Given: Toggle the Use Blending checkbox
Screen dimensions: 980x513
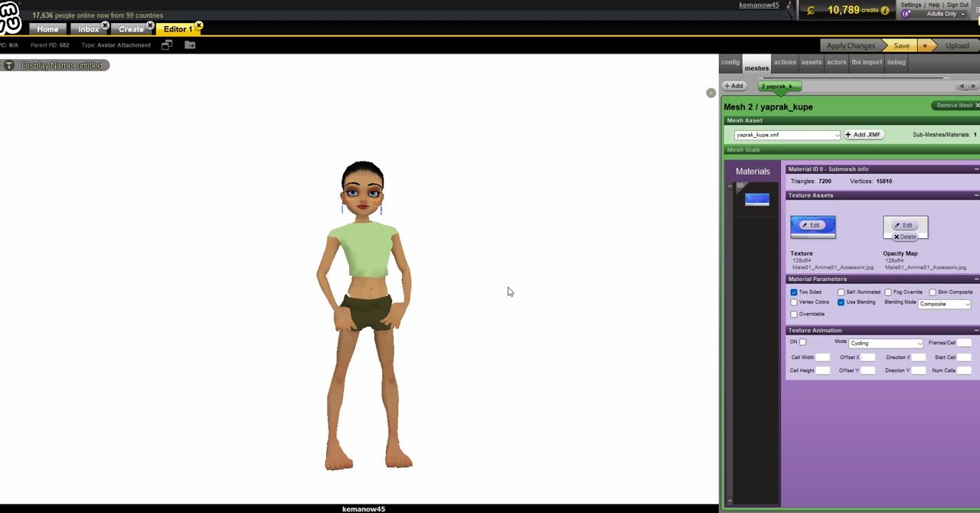Looking at the screenshot, I should pos(841,302).
